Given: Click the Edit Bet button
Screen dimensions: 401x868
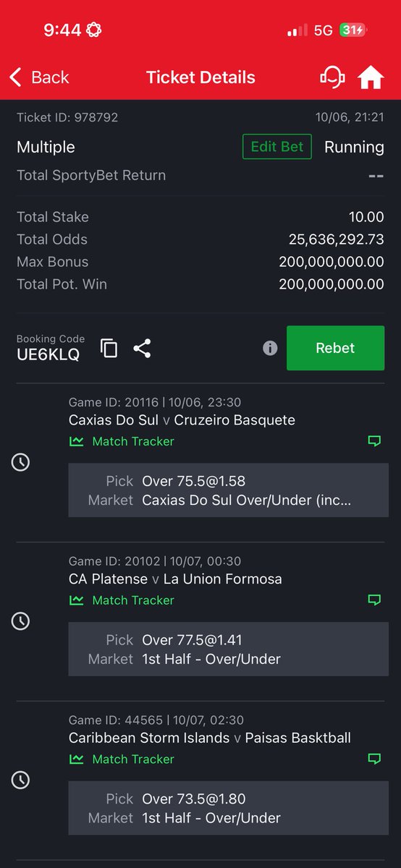Looking at the screenshot, I should pos(277,147).
